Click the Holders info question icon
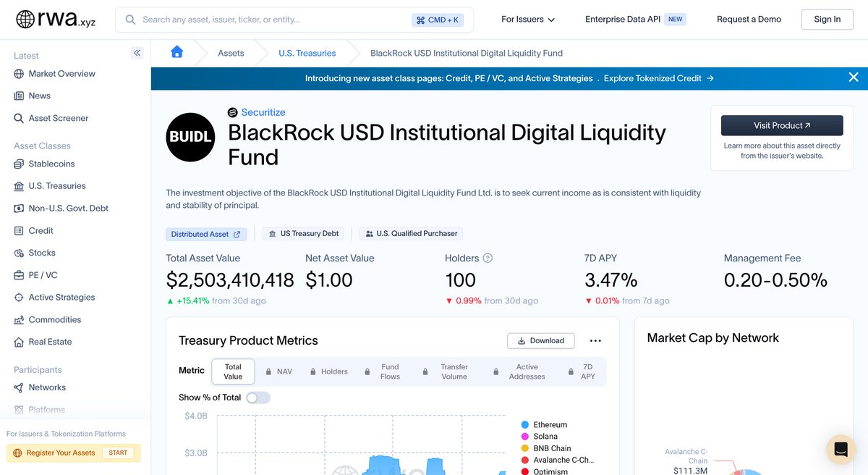 click(488, 258)
